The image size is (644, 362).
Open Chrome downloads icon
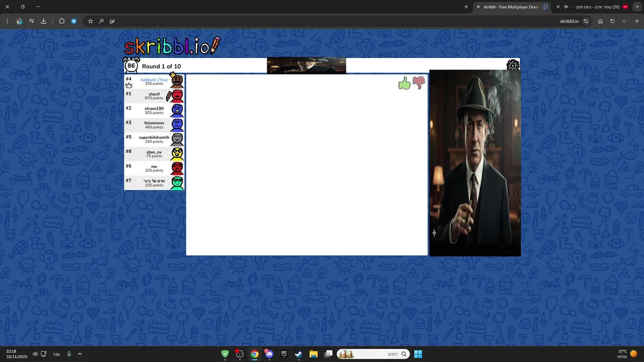(x=43, y=21)
